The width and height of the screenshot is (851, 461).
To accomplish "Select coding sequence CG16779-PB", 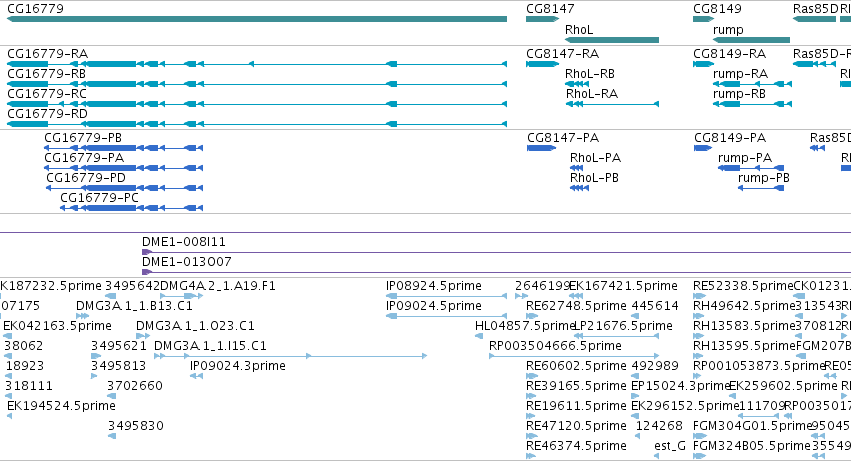I will point(123,148).
